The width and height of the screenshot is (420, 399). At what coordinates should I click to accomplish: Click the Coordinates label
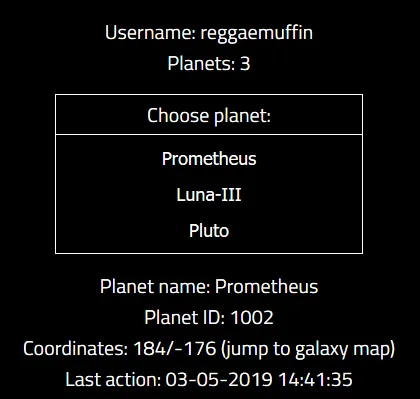(75, 349)
